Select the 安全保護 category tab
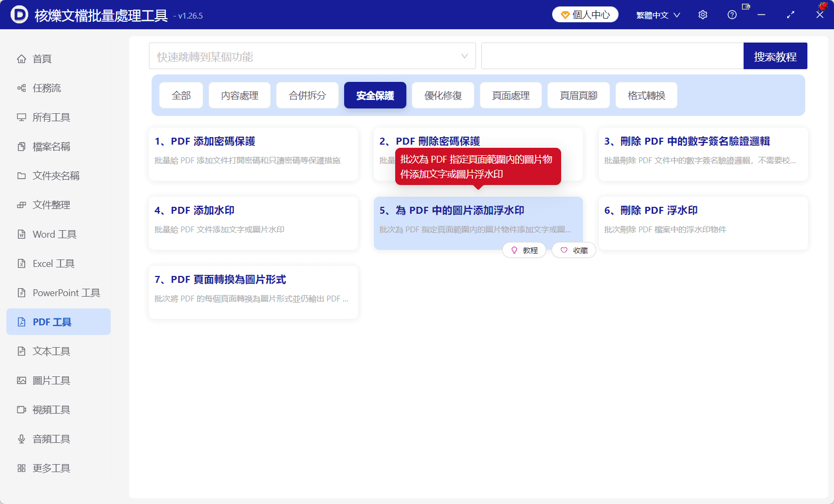The height and width of the screenshot is (504, 834). pyautogui.click(x=375, y=95)
